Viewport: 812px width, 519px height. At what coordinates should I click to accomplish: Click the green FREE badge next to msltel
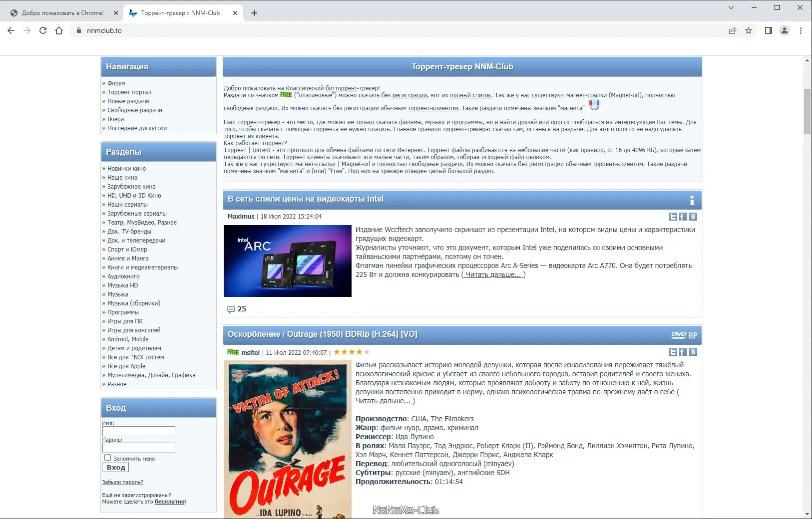click(233, 352)
